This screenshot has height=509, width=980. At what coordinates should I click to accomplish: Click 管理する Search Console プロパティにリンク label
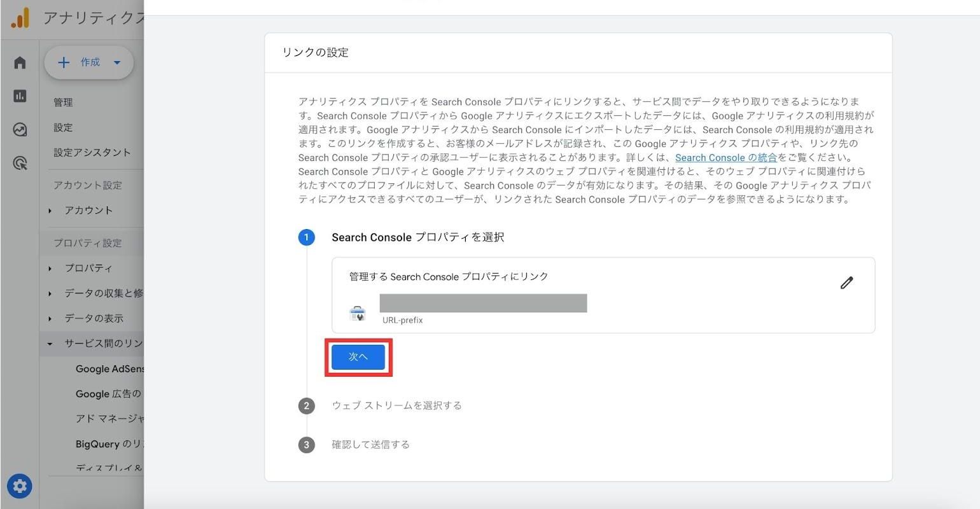449,276
